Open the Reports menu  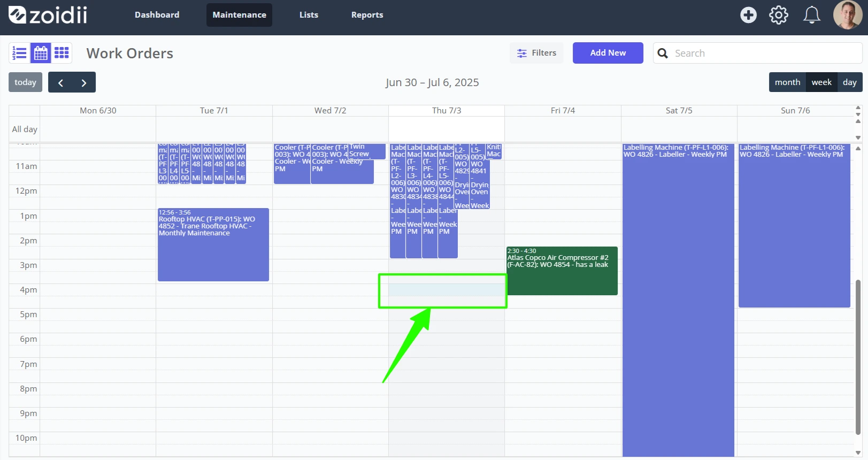click(x=367, y=15)
